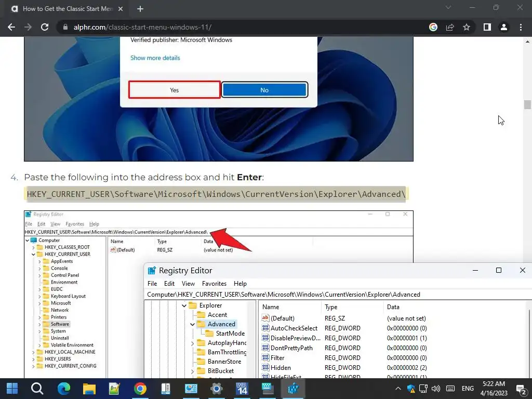The width and height of the screenshot is (532, 399).
Task: Open Windows Search from the taskbar
Action: click(x=37, y=389)
